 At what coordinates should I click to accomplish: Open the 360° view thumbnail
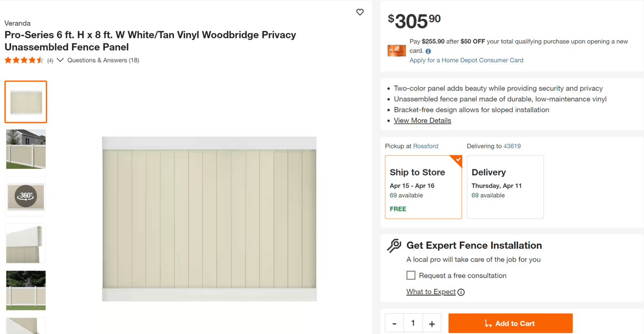coord(26,196)
